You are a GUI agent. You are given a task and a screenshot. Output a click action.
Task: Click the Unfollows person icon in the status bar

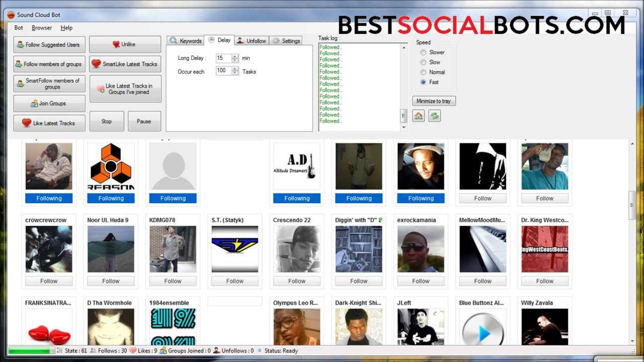click(x=217, y=350)
